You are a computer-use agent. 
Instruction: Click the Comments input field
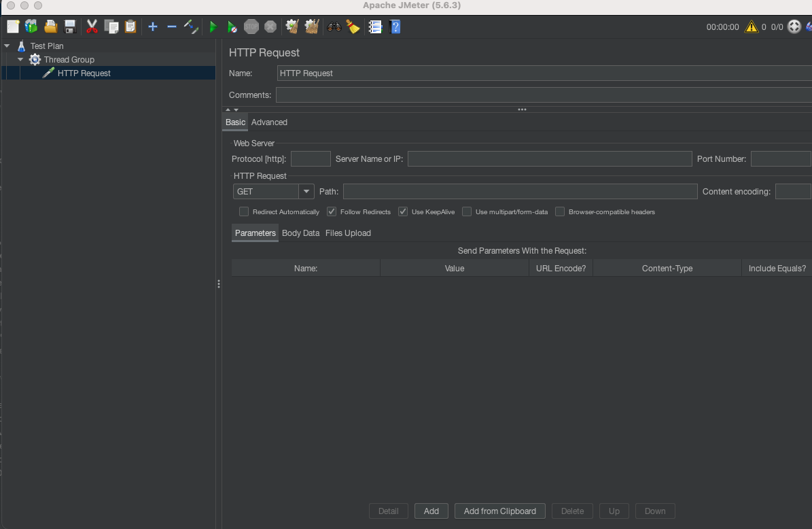tap(544, 95)
